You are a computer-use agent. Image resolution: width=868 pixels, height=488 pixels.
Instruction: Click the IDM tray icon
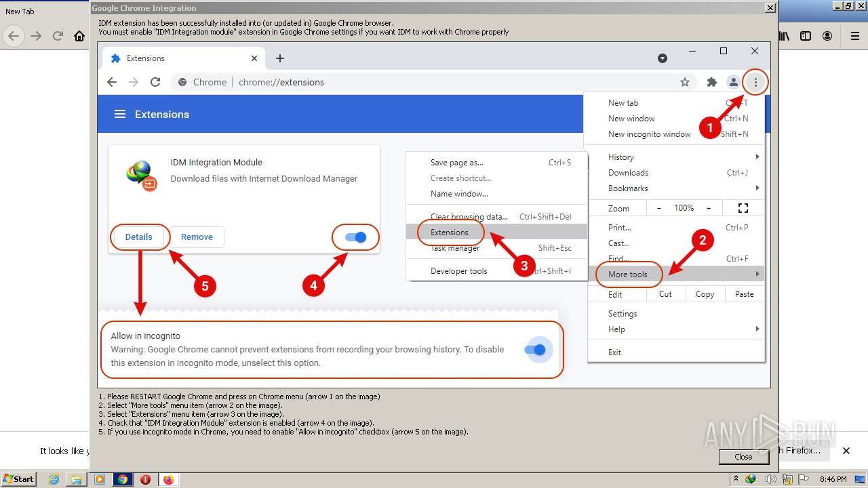pyautogui.click(x=751, y=479)
